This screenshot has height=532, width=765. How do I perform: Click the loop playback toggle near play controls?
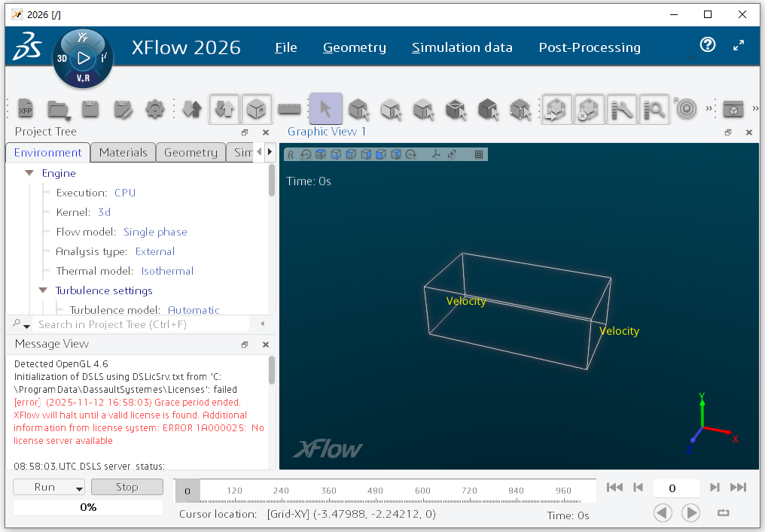tap(723, 512)
